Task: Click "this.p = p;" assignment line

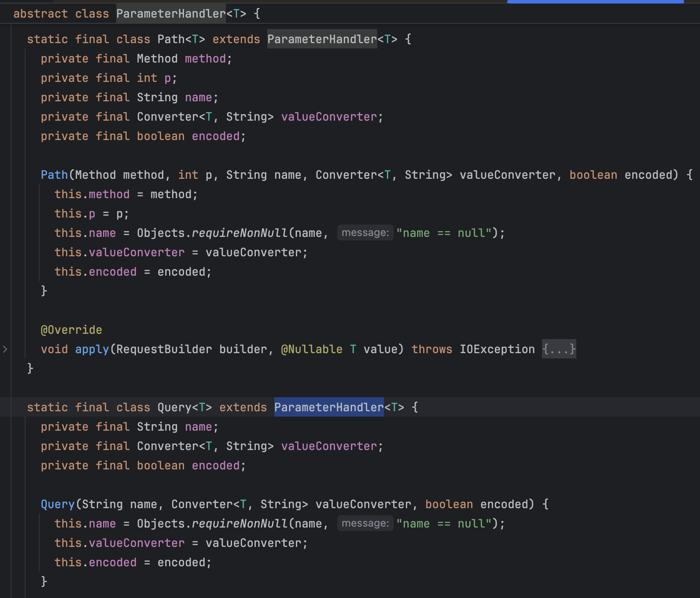Action: tap(92, 214)
